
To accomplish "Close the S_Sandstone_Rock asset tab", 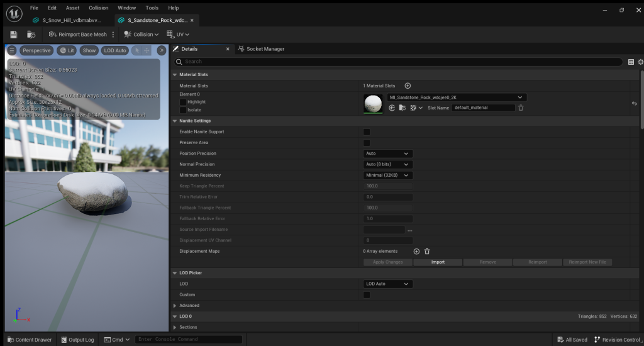I will click(192, 20).
